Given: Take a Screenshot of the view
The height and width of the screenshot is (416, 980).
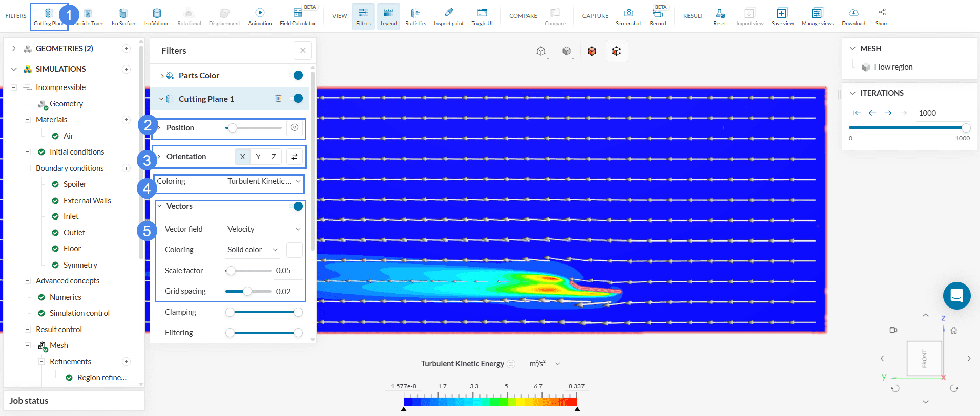Looking at the screenshot, I should coord(628,16).
